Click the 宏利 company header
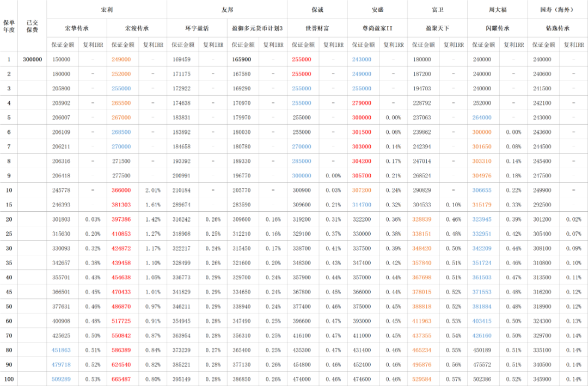The height and width of the screenshot is (386, 588). pyautogui.click(x=107, y=10)
